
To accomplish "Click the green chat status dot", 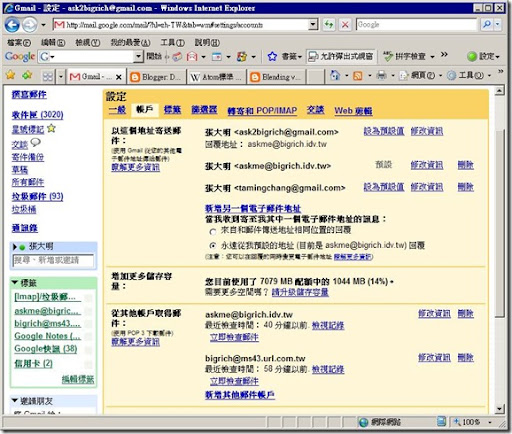I will click(22, 247).
